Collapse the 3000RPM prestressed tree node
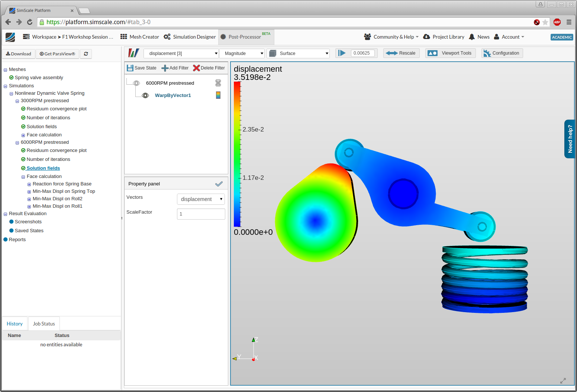This screenshot has height=392, width=577. 17,101
